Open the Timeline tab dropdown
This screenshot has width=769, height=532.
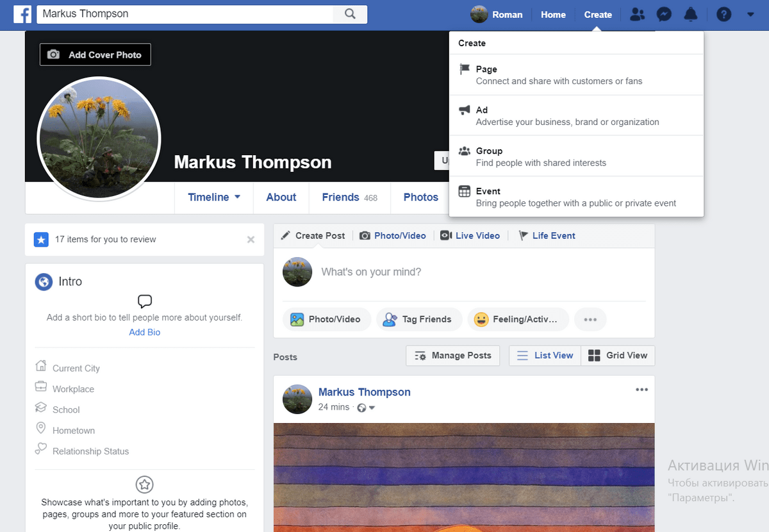pyautogui.click(x=214, y=197)
